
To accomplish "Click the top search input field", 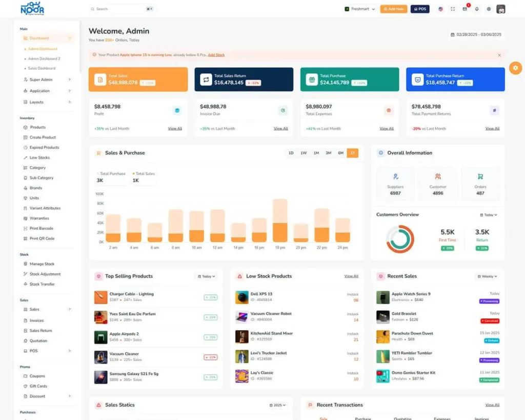I will (x=118, y=9).
